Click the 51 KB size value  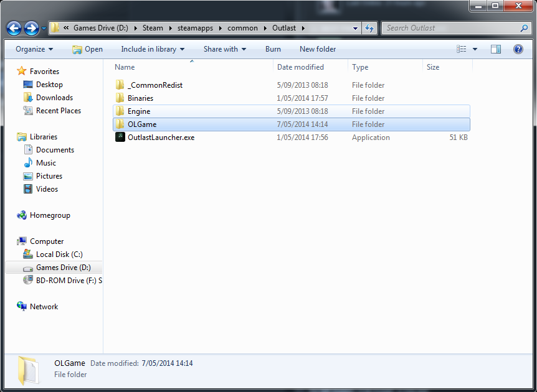(x=459, y=138)
